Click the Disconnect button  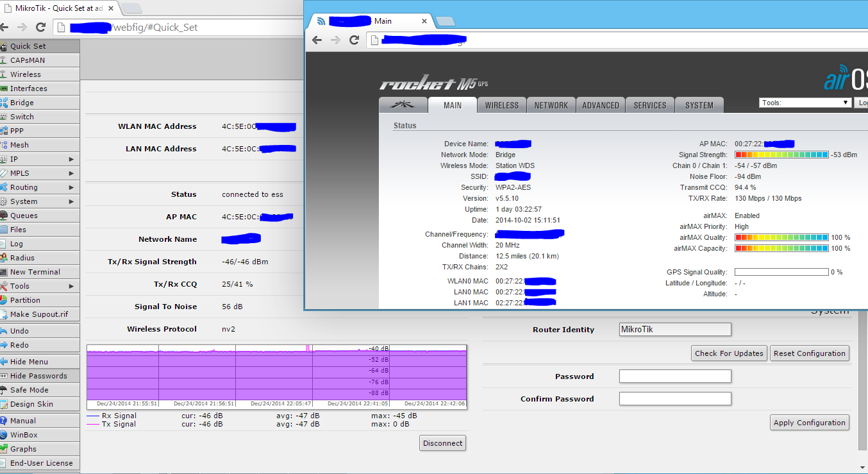[x=443, y=443]
